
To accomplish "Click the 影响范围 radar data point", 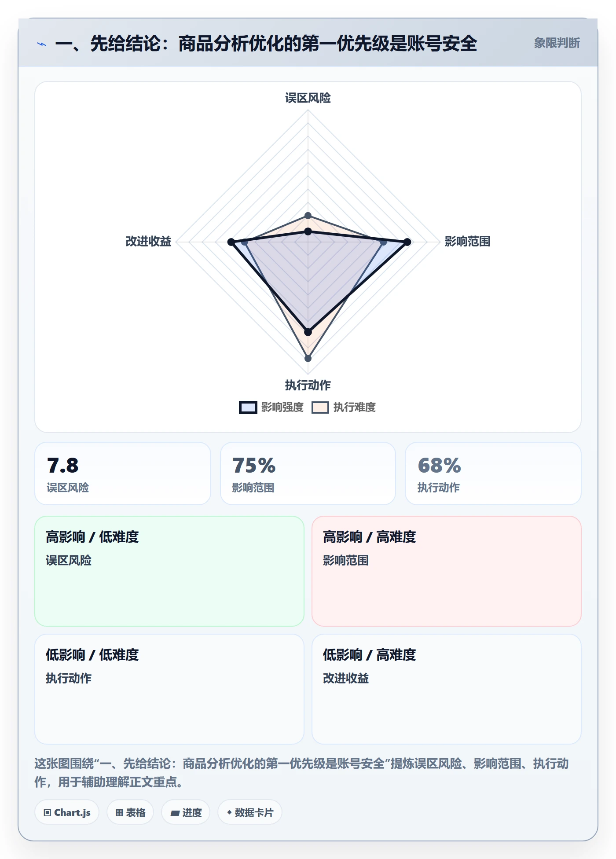I will (407, 242).
